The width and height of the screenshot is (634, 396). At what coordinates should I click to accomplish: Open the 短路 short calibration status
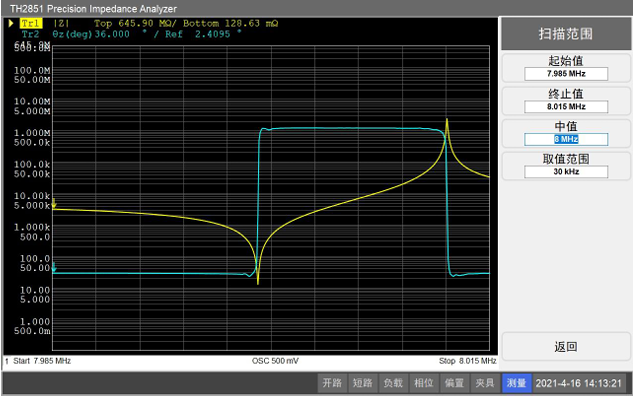click(x=362, y=383)
